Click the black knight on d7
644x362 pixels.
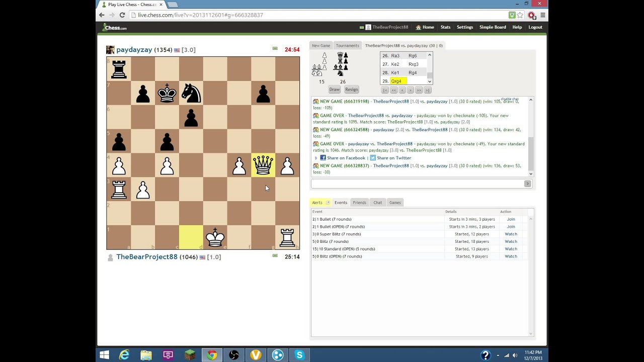pos(191,93)
